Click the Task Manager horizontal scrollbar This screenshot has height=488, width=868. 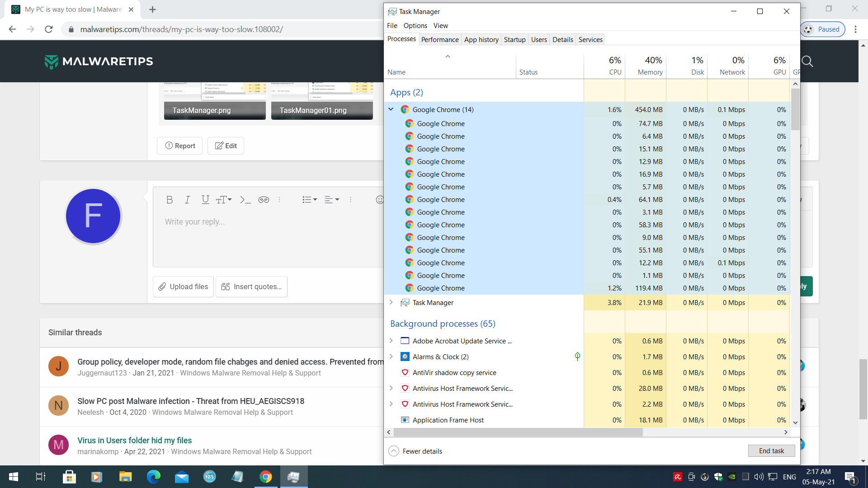[x=518, y=432]
